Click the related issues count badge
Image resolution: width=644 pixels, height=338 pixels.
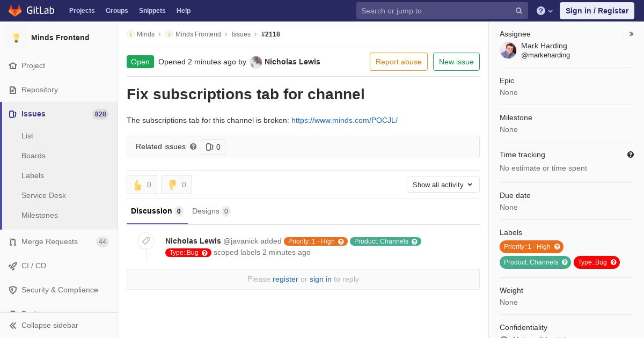pos(213,147)
